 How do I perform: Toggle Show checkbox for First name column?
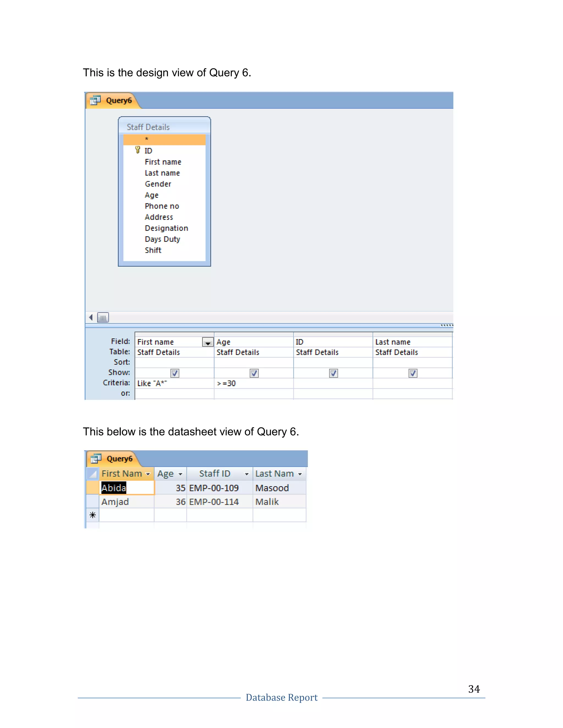tap(175, 373)
